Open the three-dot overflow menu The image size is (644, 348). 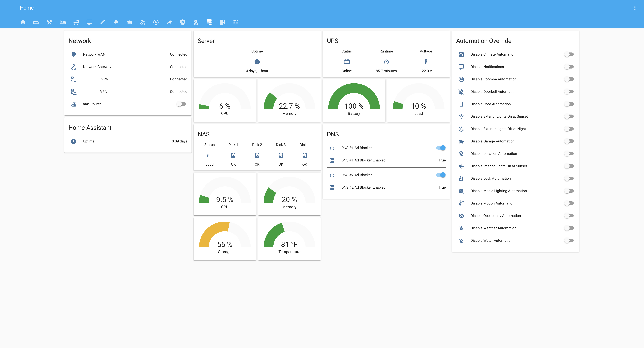click(635, 8)
